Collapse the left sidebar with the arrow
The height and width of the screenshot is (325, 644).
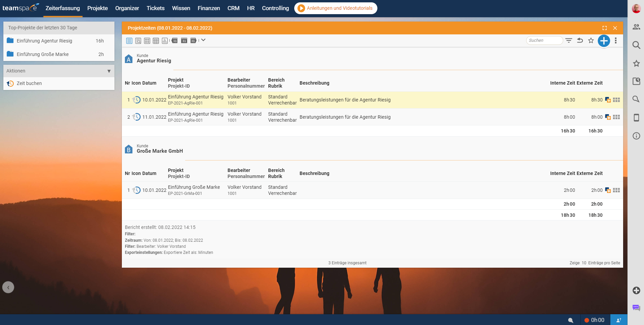pos(8,287)
